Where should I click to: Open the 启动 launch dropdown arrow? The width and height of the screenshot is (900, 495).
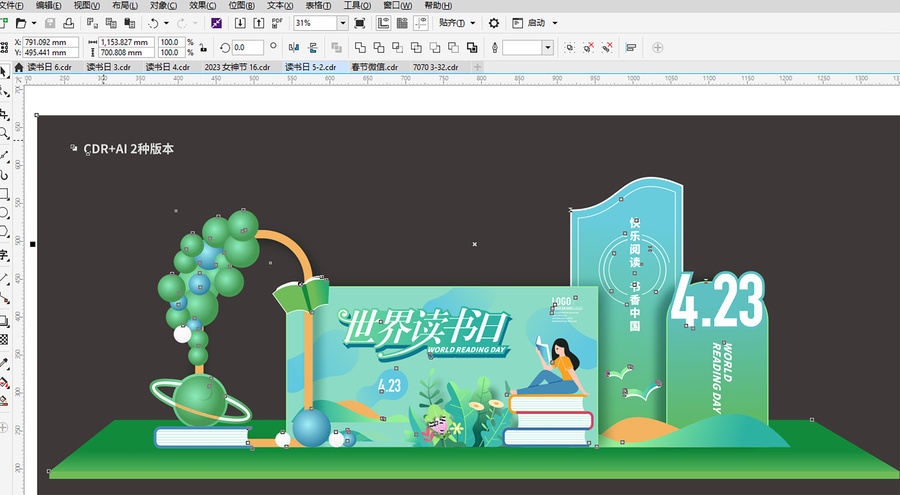tap(554, 23)
